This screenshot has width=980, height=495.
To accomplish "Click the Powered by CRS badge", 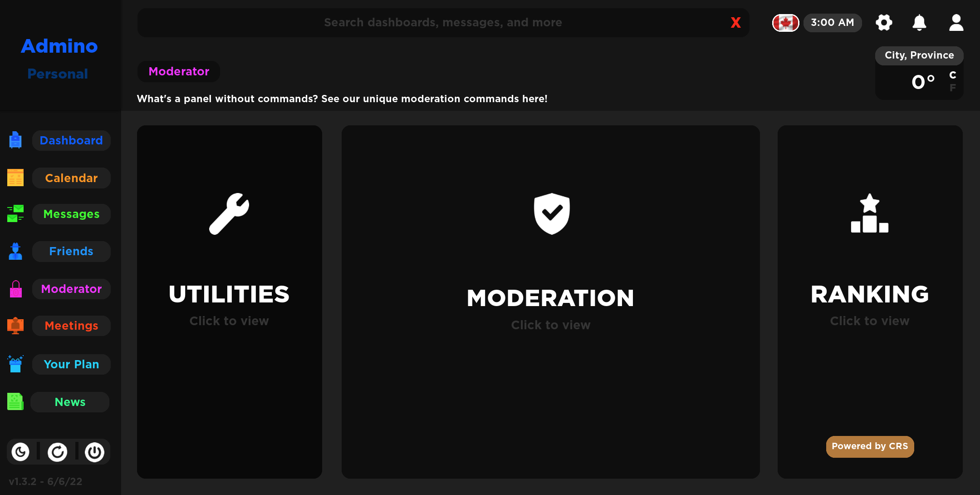I will 870,446.
